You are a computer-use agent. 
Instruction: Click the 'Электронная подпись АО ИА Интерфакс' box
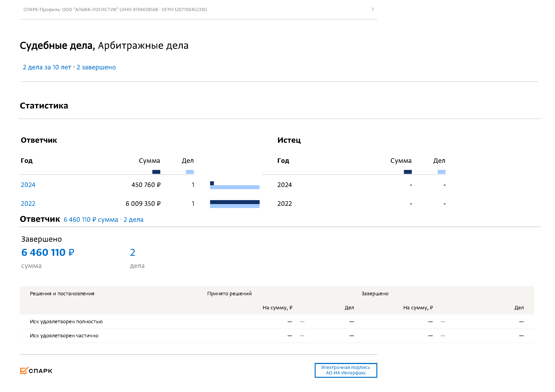click(346, 370)
